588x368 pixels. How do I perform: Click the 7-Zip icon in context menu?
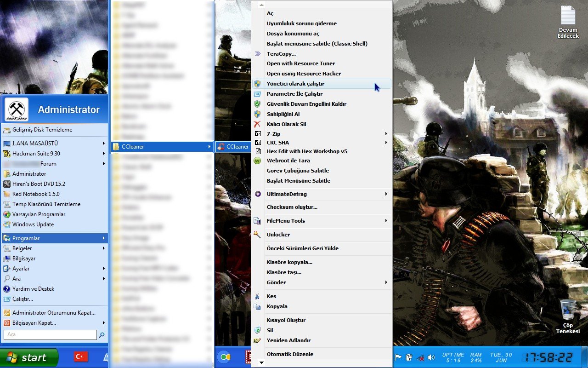pos(258,134)
